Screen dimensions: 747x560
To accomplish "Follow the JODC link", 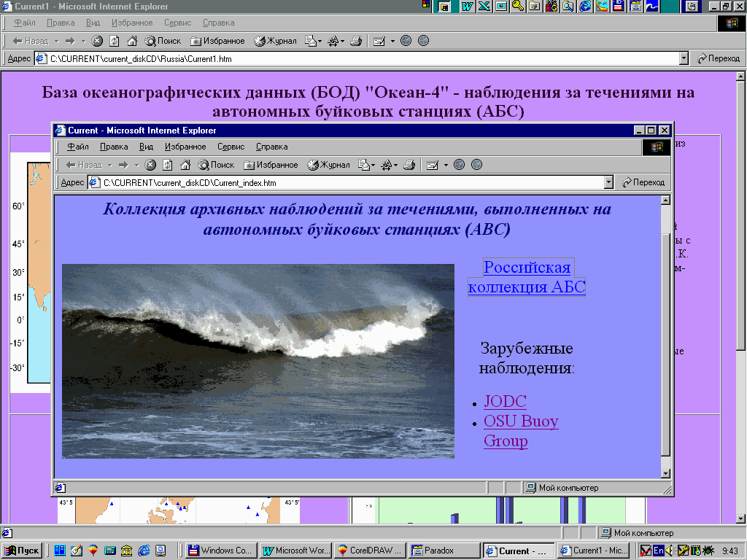I will pos(505,402).
